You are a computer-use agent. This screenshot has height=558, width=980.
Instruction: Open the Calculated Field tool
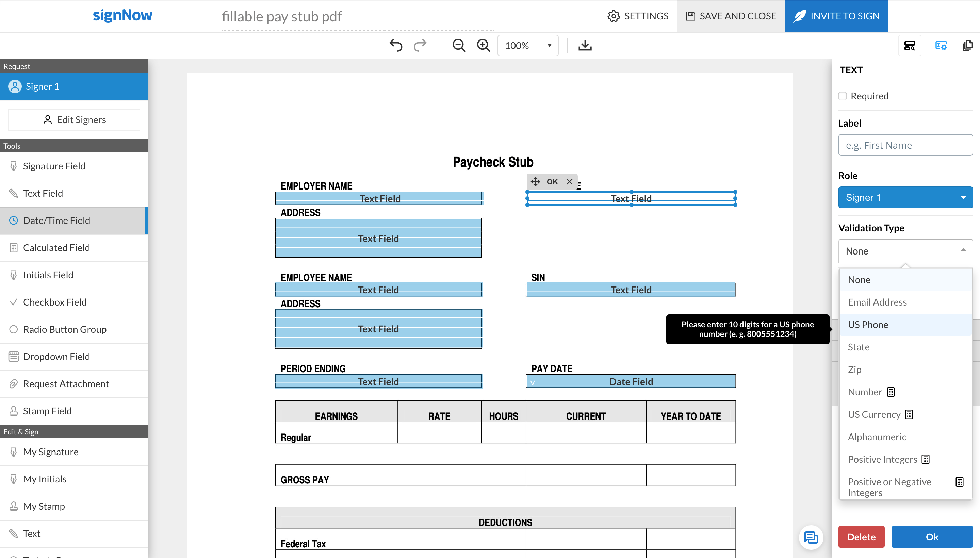56,248
